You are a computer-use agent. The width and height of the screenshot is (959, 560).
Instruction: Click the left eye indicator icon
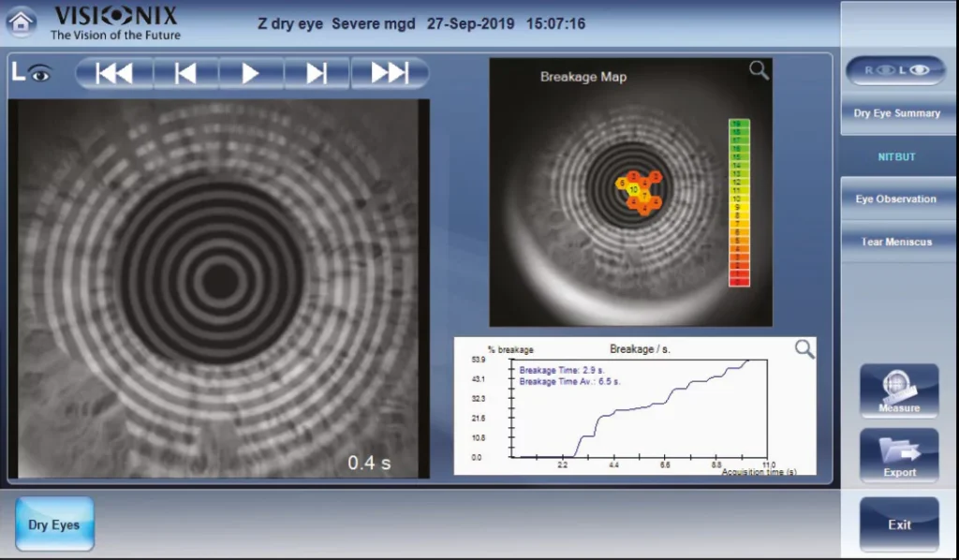point(32,72)
